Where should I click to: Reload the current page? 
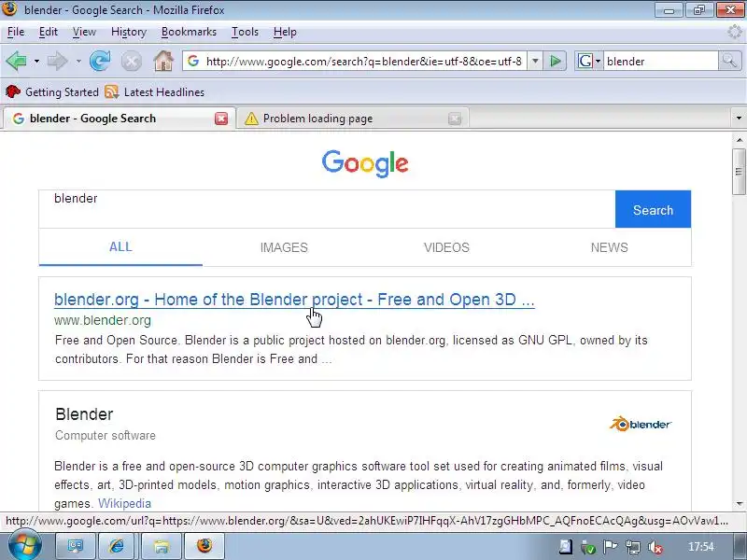click(x=100, y=61)
